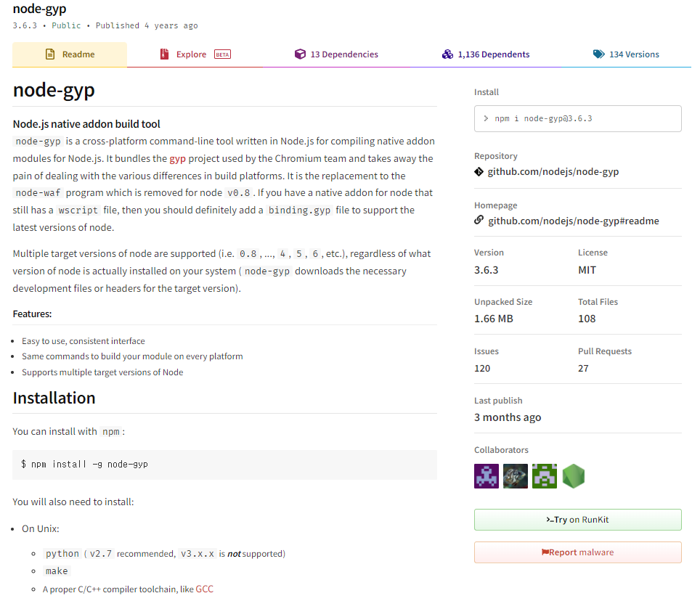Screen dimensions: 700x601
Task: Follow the red gyp project link
Action: tap(177, 159)
